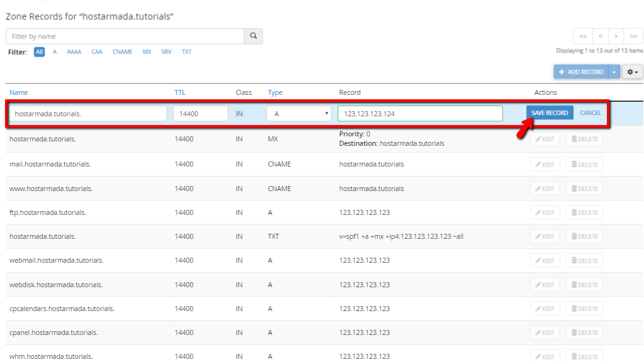Sort records by TTL column
Viewport: 644px width, 362px height.
[180, 92]
